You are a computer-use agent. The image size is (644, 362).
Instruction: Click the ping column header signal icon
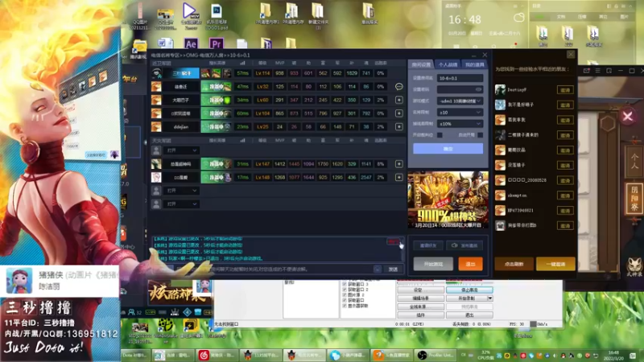pos(242,63)
